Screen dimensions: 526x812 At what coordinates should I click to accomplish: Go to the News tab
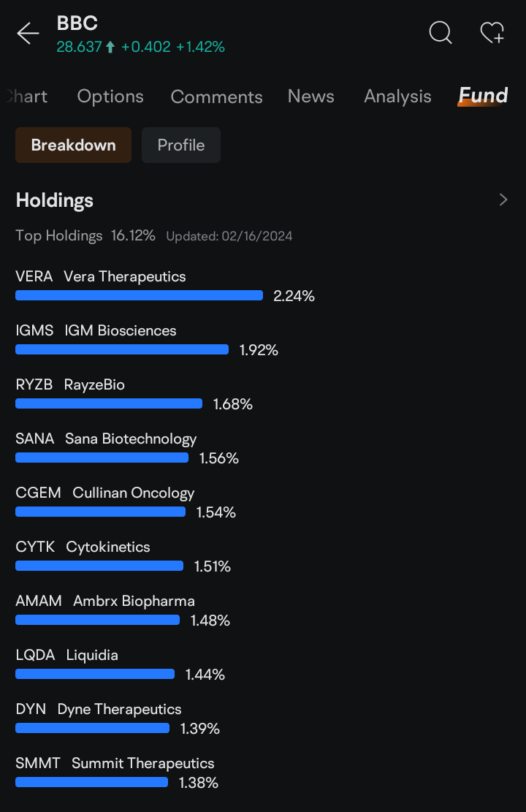[x=310, y=96]
